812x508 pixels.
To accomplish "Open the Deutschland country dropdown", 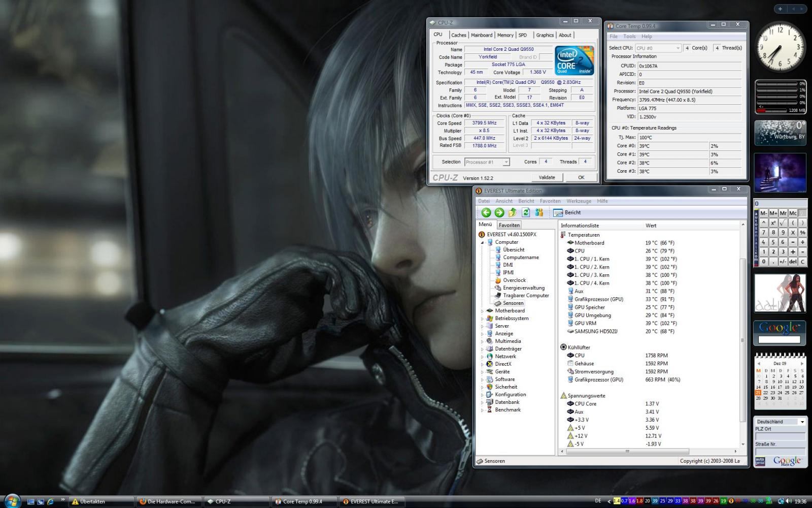I will click(x=780, y=422).
